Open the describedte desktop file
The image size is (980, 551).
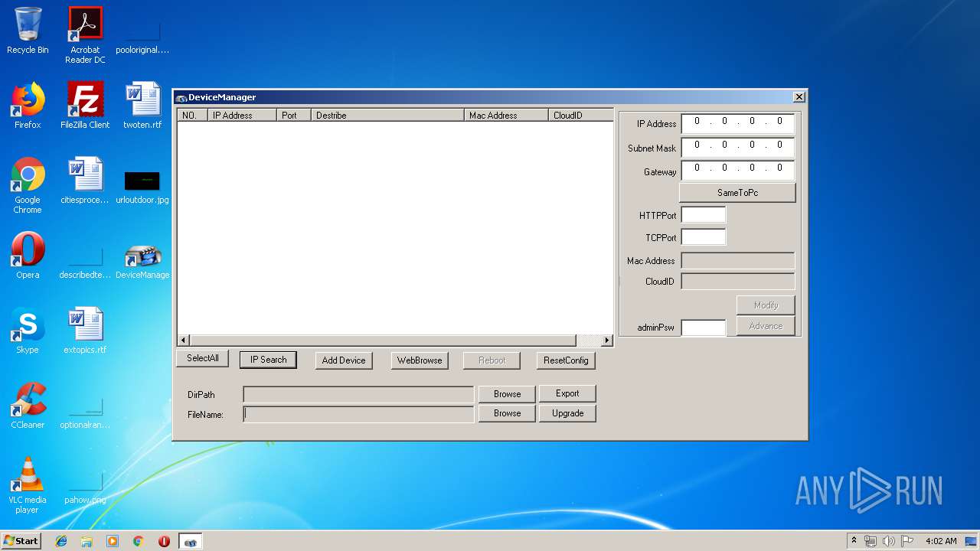point(85,262)
